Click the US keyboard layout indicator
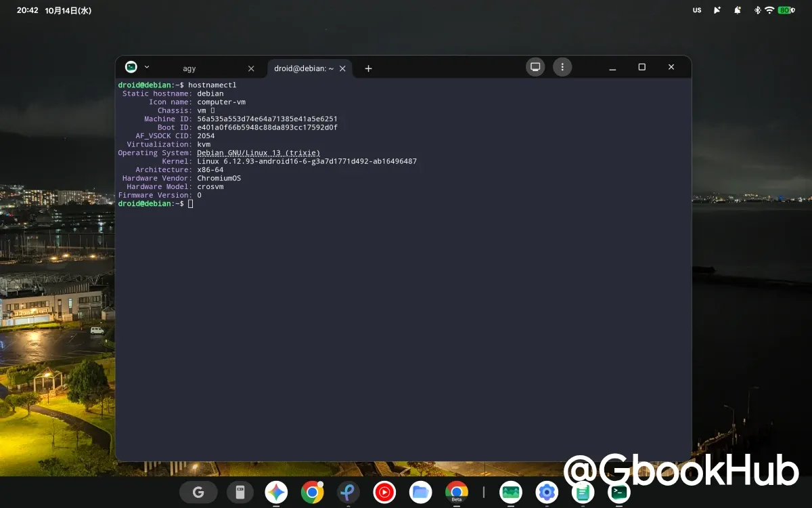Viewport: 812px width, 508px height. (697, 10)
